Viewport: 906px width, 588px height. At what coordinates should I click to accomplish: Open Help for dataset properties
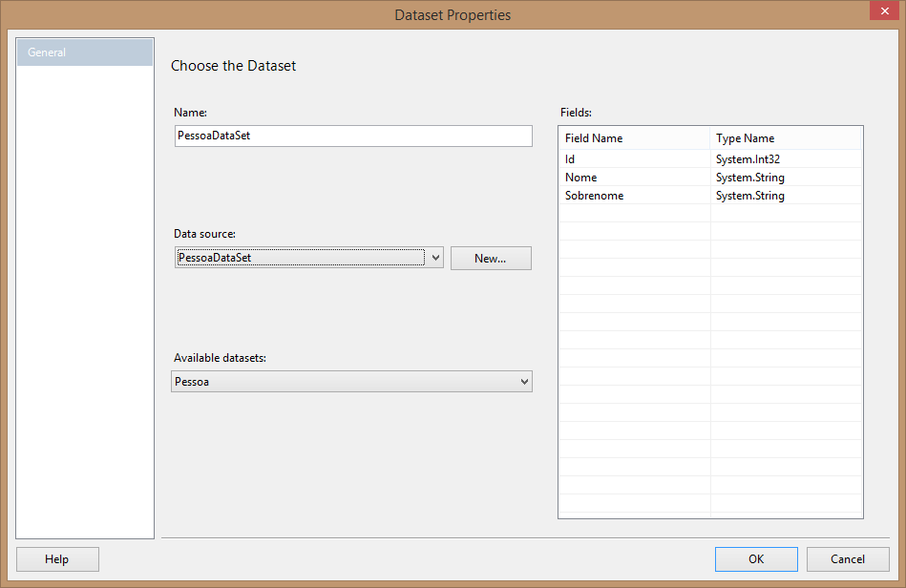point(57,559)
